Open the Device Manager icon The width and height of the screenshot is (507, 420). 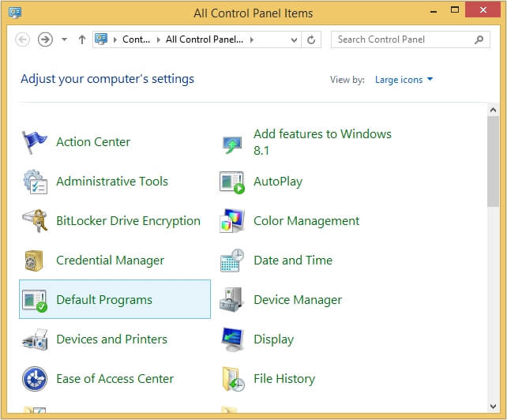[231, 300]
